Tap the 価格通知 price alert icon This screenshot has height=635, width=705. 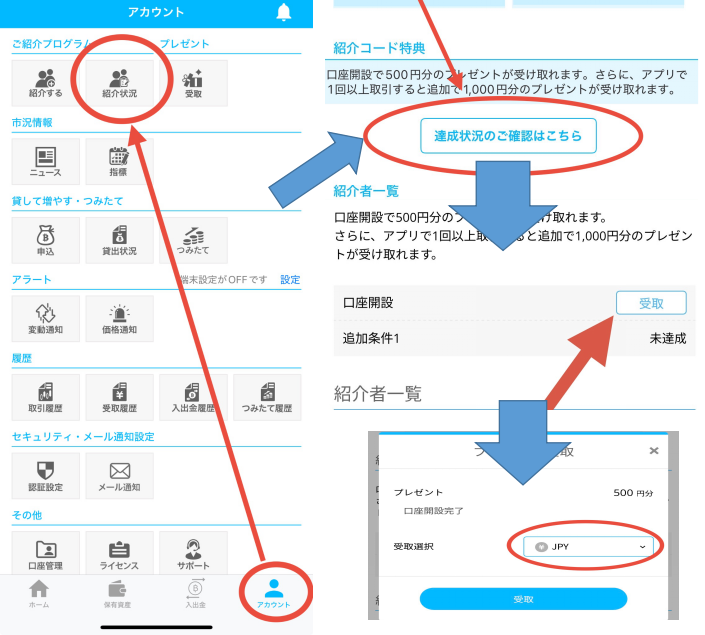pos(120,318)
